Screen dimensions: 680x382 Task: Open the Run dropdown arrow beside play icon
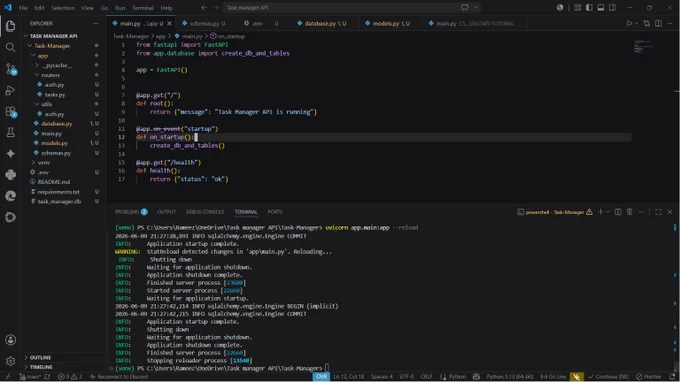tap(636, 23)
